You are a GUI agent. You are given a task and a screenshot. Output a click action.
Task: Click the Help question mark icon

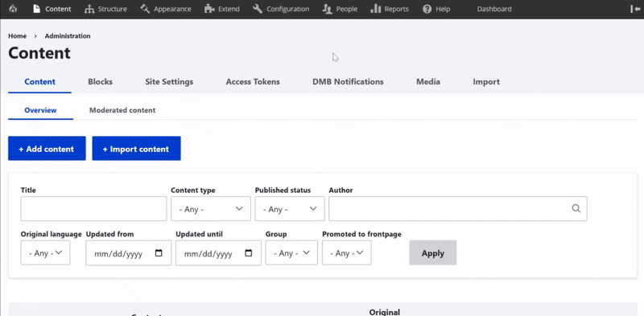point(427,9)
